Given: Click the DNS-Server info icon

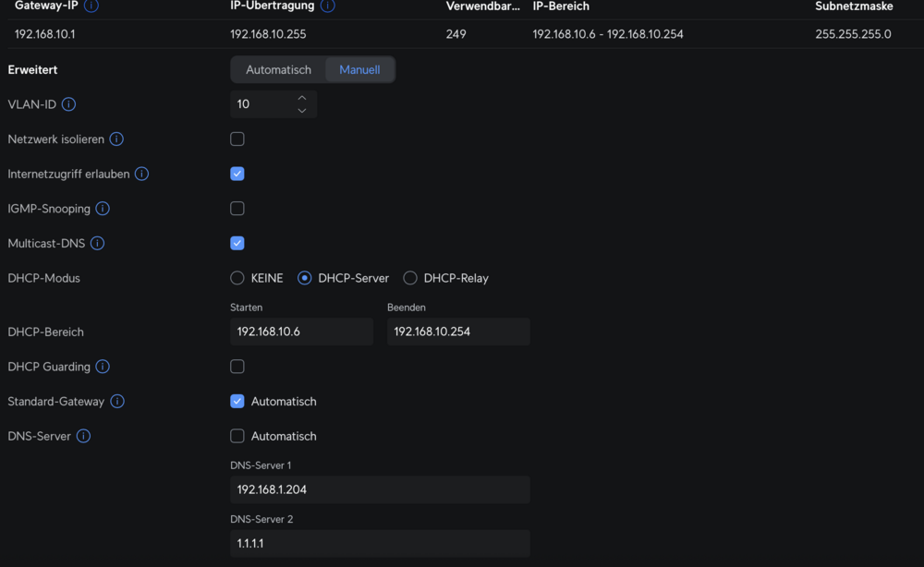Looking at the screenshot, I should click(x=83, y=436).
